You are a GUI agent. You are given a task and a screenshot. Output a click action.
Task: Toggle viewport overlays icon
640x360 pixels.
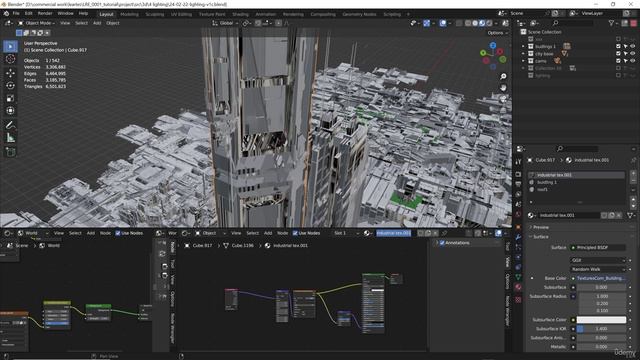[443, 23]
